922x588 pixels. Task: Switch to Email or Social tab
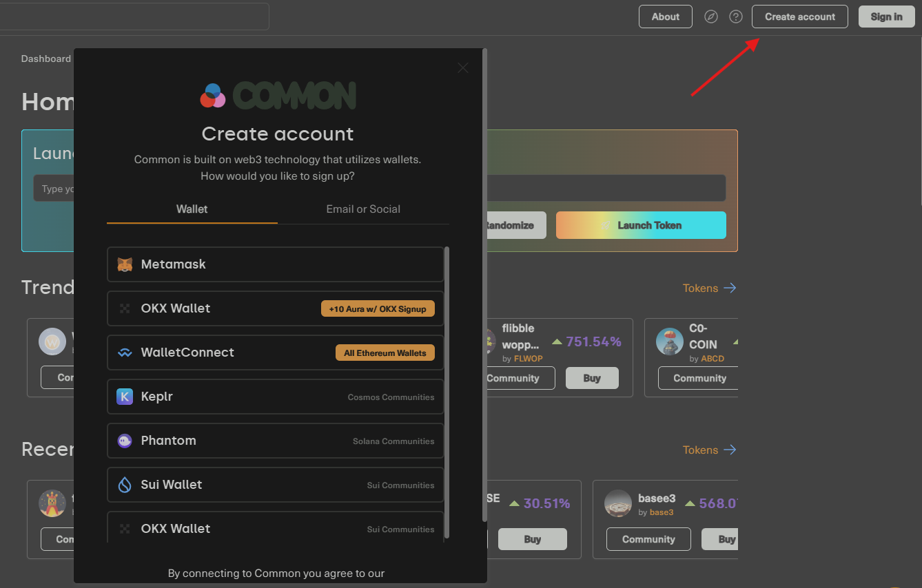(363, 209)
